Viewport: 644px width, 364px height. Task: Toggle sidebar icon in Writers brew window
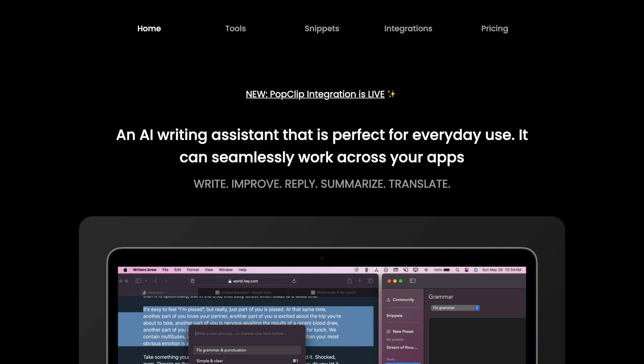click(413, 281)
